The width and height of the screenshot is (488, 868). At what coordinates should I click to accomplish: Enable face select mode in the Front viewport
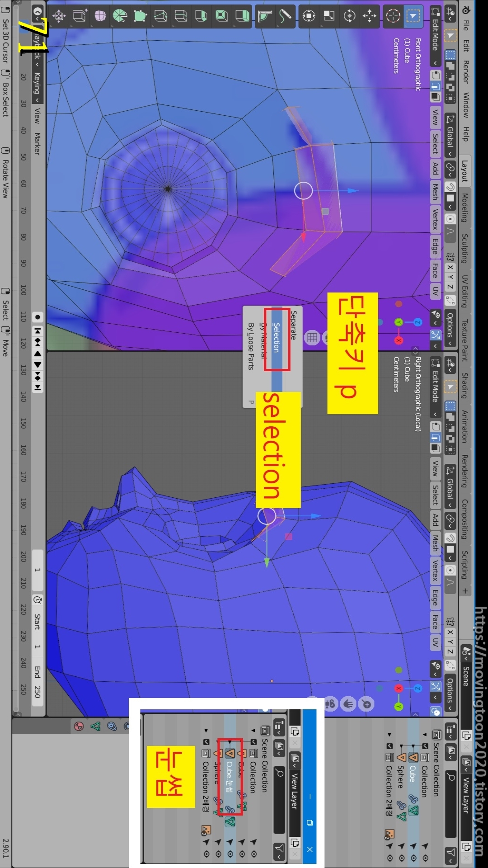click(x=435, y=97)
